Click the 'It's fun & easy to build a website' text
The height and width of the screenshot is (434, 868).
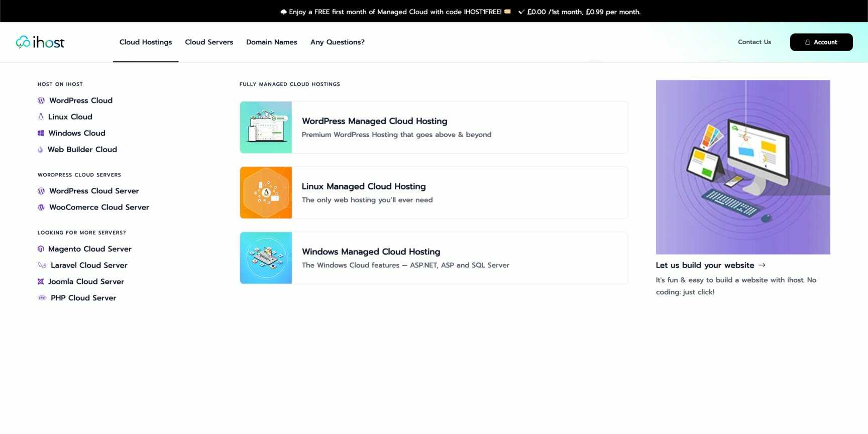(736, 286)
